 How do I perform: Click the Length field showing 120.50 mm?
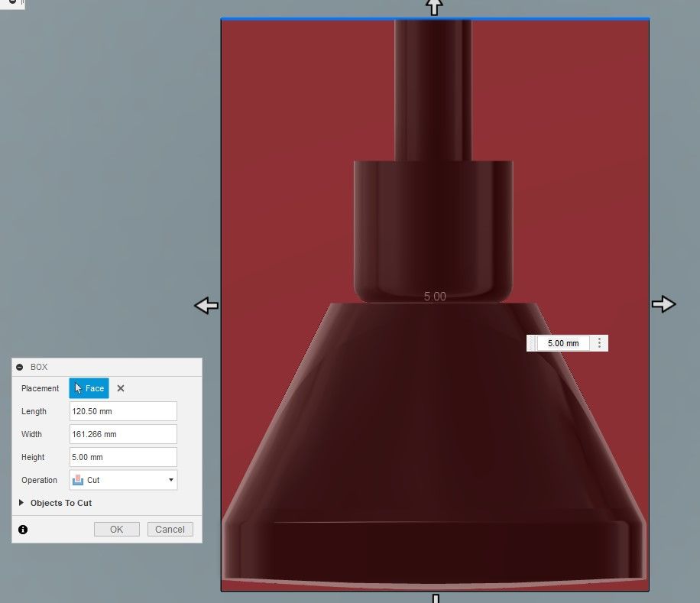coord(123,411)
